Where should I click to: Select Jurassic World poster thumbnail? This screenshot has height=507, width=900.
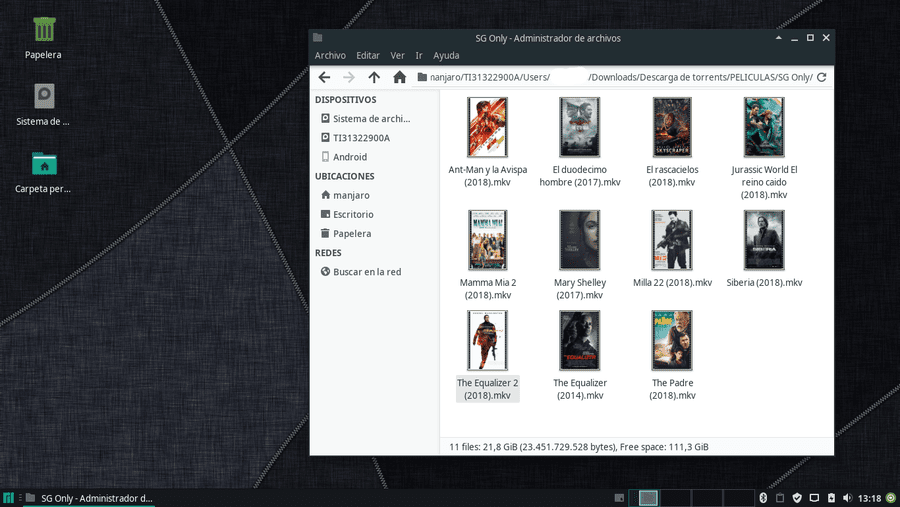(x=764, y=127)
